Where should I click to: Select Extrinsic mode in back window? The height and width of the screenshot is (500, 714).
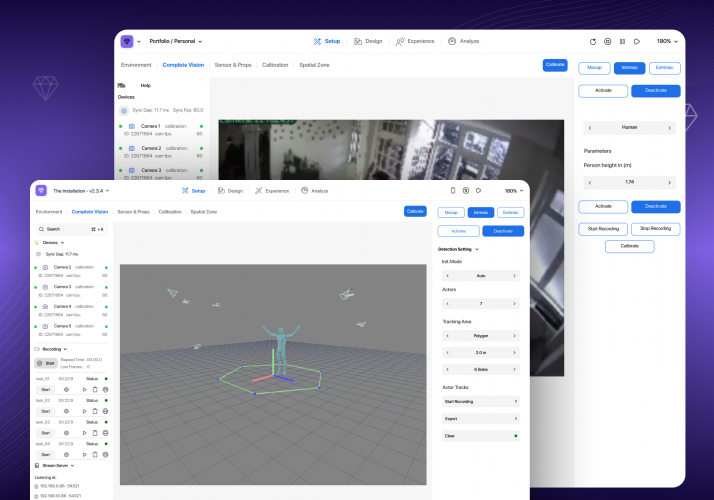[665, 68]
